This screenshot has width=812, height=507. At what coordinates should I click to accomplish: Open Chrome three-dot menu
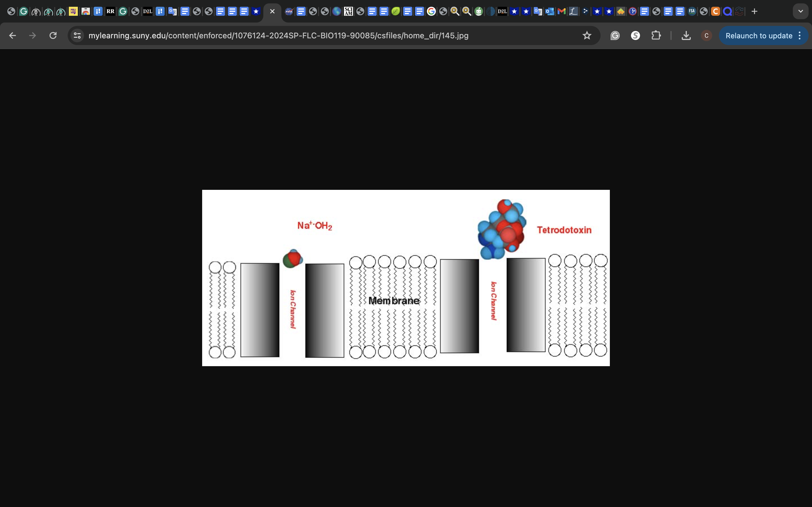coord(800,35)
